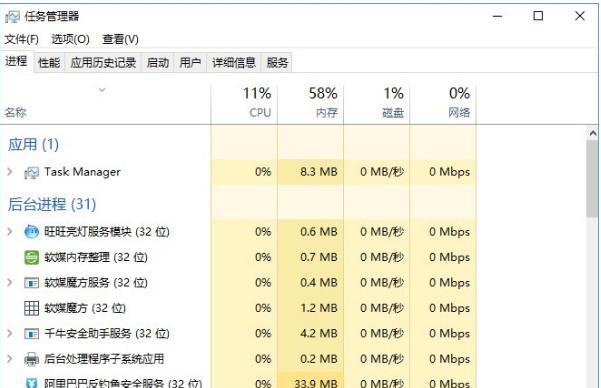Screen dimensions: 601x388
Task: Click the 软媒魔方 grid icon
Action: pyautogui.click(x=31, y=308)
